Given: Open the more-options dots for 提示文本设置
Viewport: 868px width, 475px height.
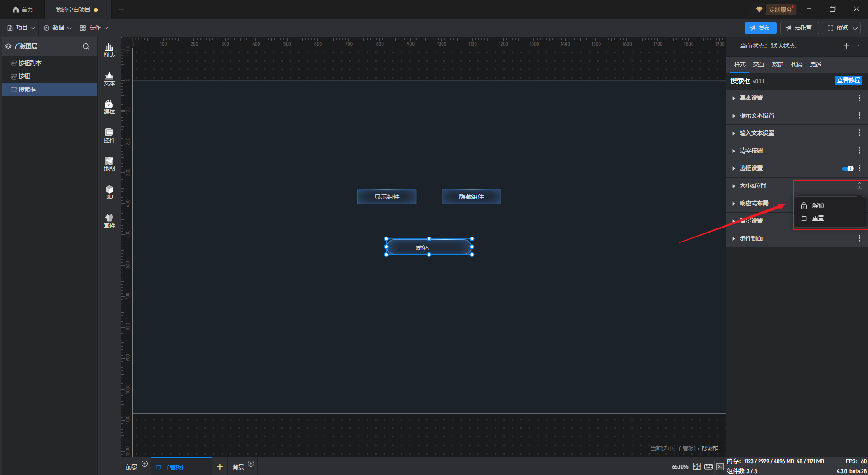Looking at the screenshot, I should pos(859,115).
